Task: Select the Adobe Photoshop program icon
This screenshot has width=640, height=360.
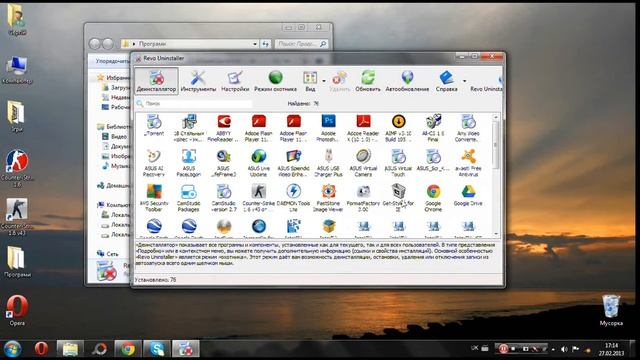Action: tap(329, 122)
